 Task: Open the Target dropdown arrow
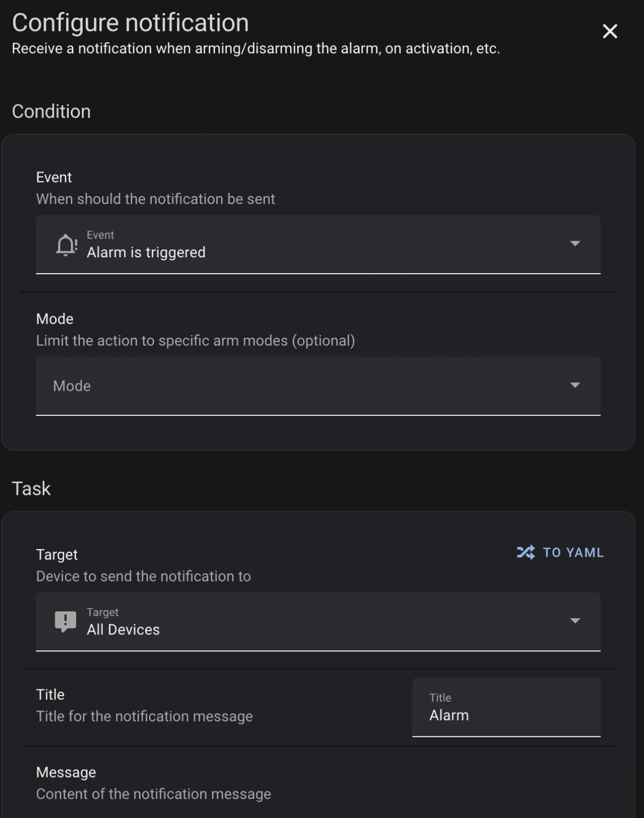pos(575,621)
